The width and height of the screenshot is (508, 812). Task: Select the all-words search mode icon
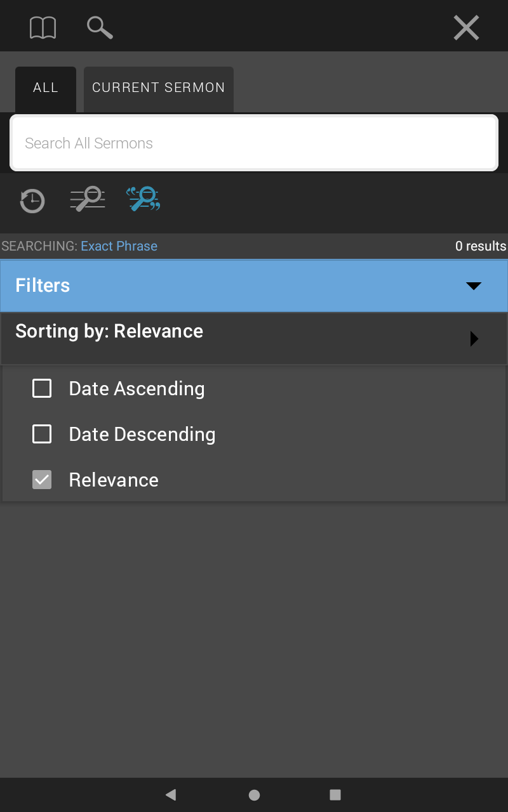click(x=88, y=199)
